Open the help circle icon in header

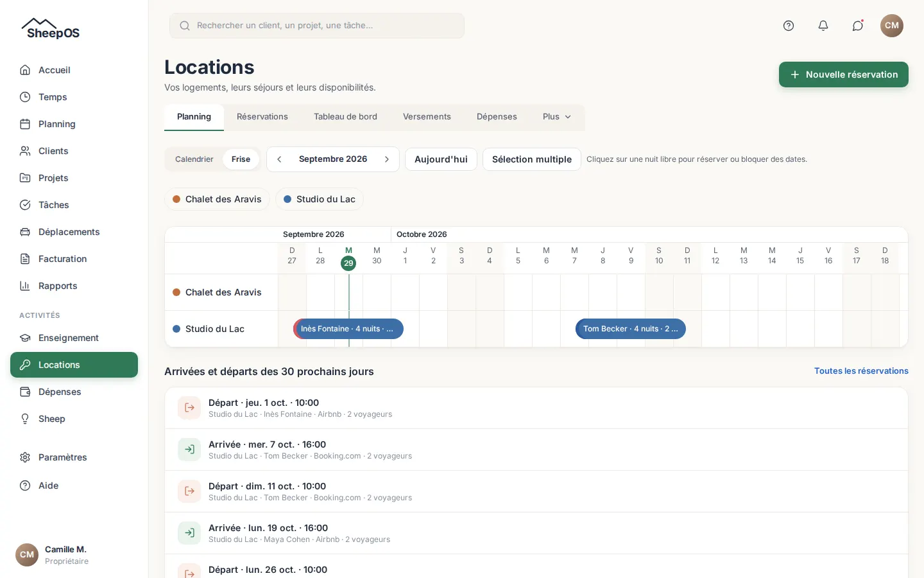click(789, 26)
